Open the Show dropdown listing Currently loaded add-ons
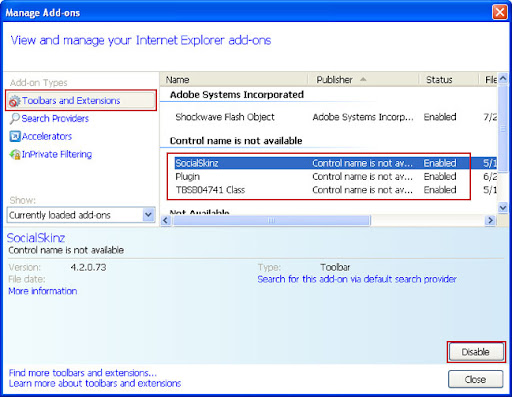 [x=81, y=215]
